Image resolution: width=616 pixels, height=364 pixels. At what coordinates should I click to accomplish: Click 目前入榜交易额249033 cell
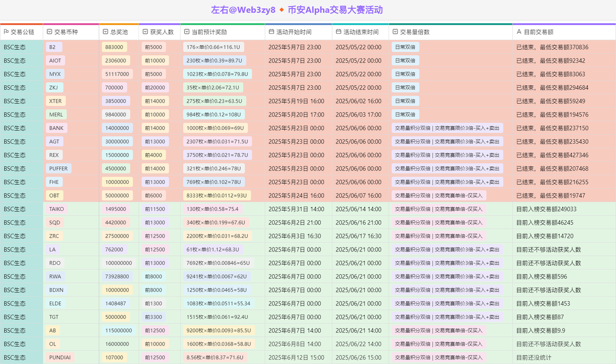546,209
